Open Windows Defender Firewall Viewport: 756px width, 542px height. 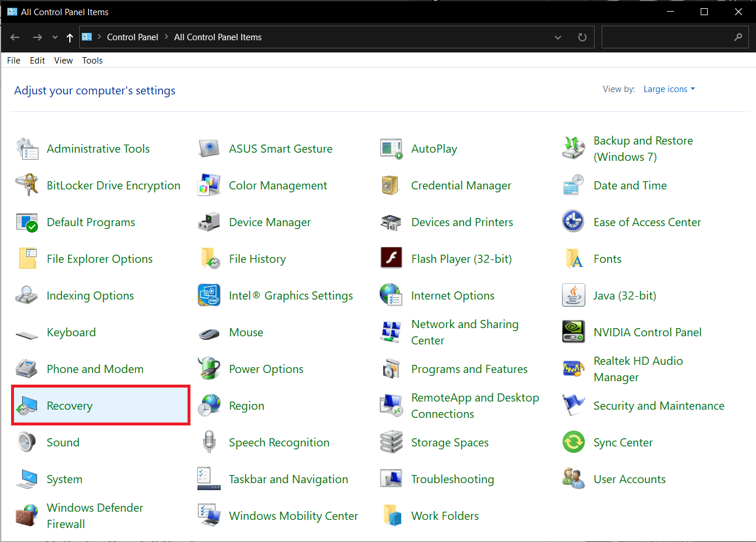pyautogui.click(x=94, y=515)
